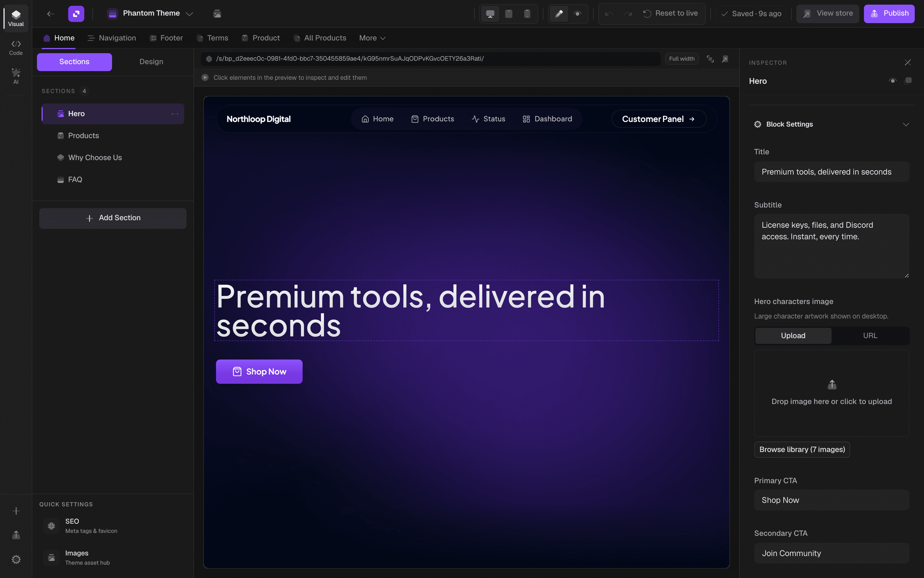Switch to preview eye mode in toolbar
The height and width of the screenshot is (578, 924).
577,14
